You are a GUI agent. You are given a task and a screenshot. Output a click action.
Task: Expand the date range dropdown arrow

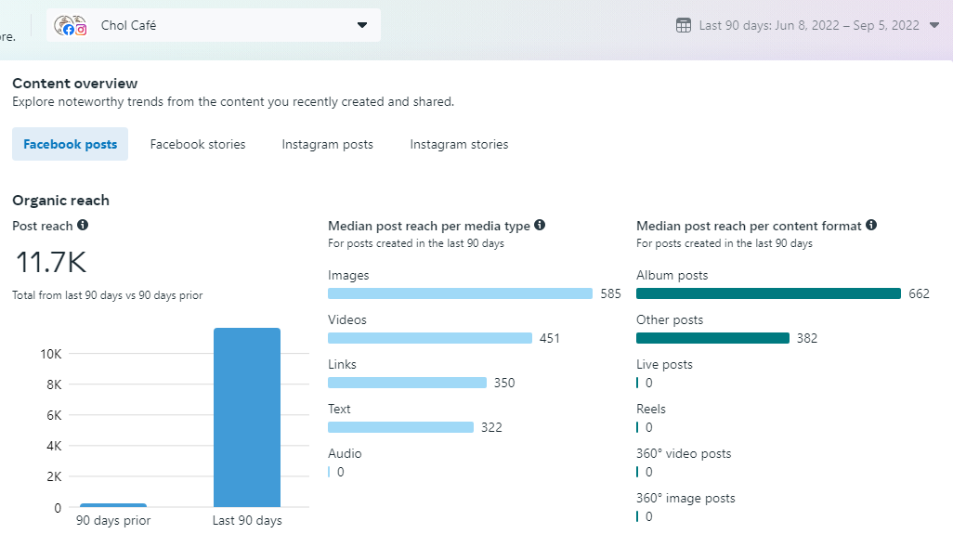[x=934, y=25]
